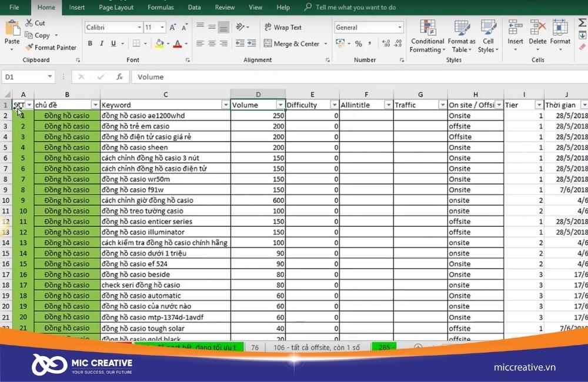Screen dimensions: 588x382
Task: Toggle Italic formatting
Action: pos(102,43)
